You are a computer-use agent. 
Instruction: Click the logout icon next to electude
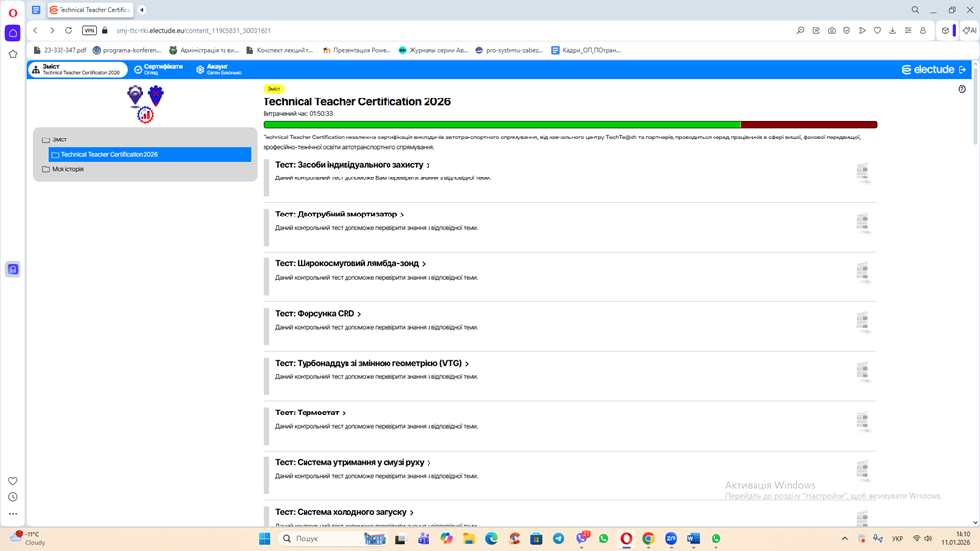click(962, 70)
